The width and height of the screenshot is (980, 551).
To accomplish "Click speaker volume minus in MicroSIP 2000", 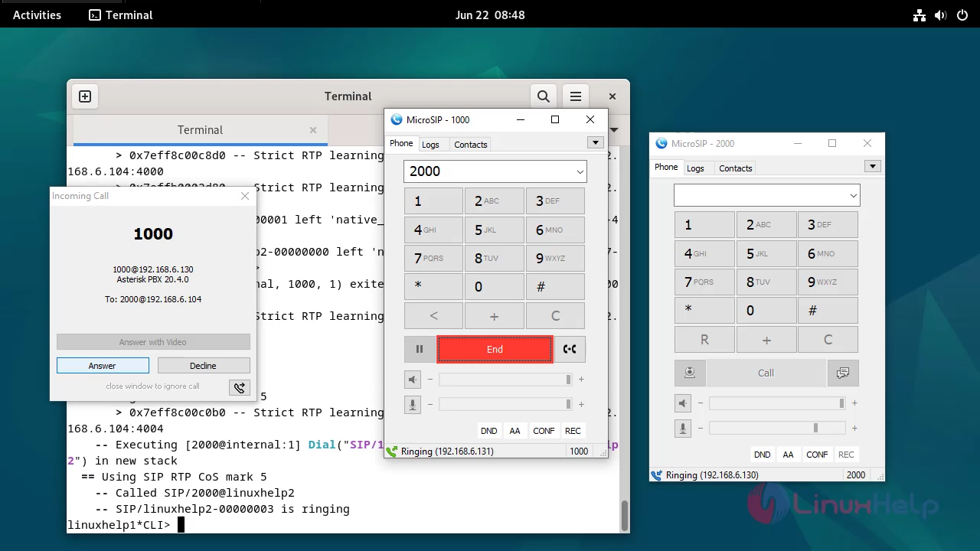I will click(701, 403).
